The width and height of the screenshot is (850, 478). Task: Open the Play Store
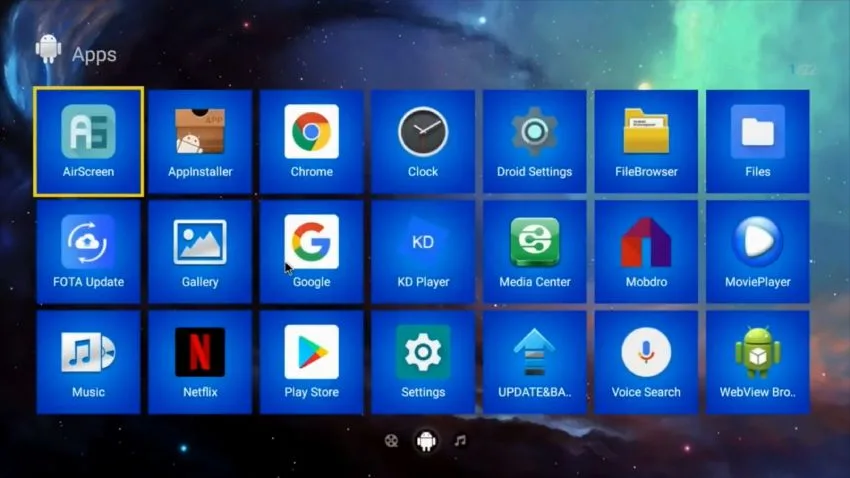(312, 363)
